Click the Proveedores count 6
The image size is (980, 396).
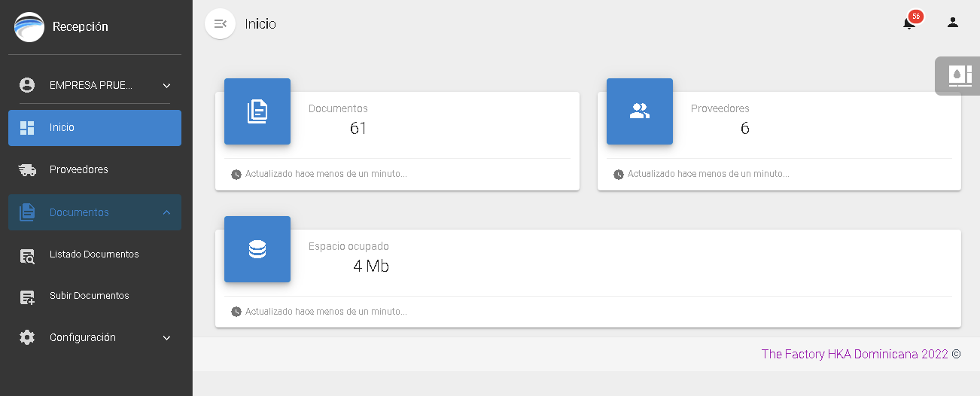744,129
